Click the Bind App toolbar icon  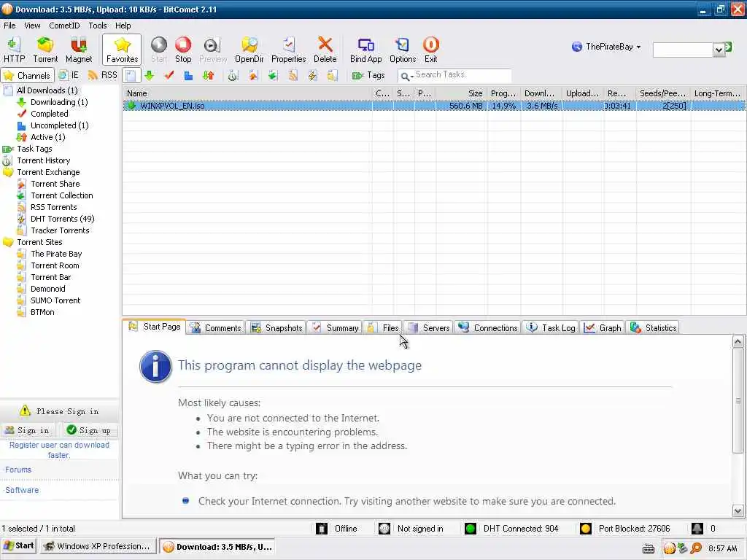(x=366, y=50)
